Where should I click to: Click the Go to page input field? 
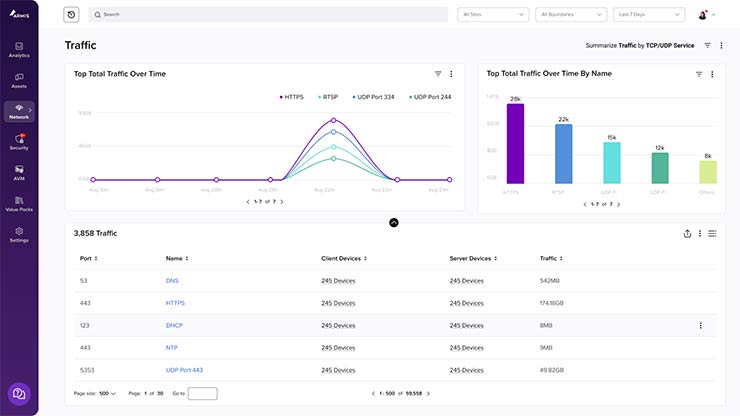click(x=202, y=393)
